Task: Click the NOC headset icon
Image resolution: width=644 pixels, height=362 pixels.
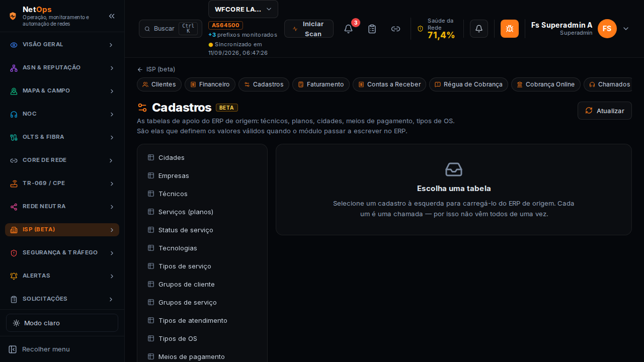Action: [14, 114]
